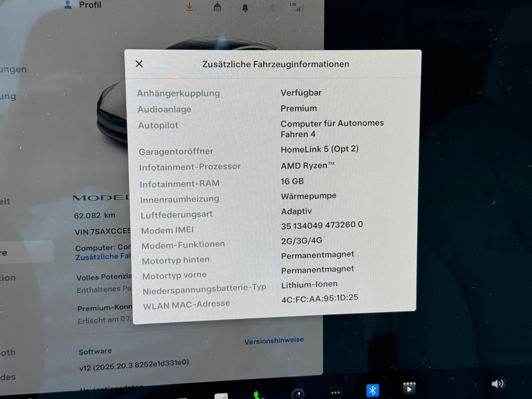Viewport: 532px width, 399px height.
Task: Select the Anhängerkupplung label
Action: tap(179, 93)
